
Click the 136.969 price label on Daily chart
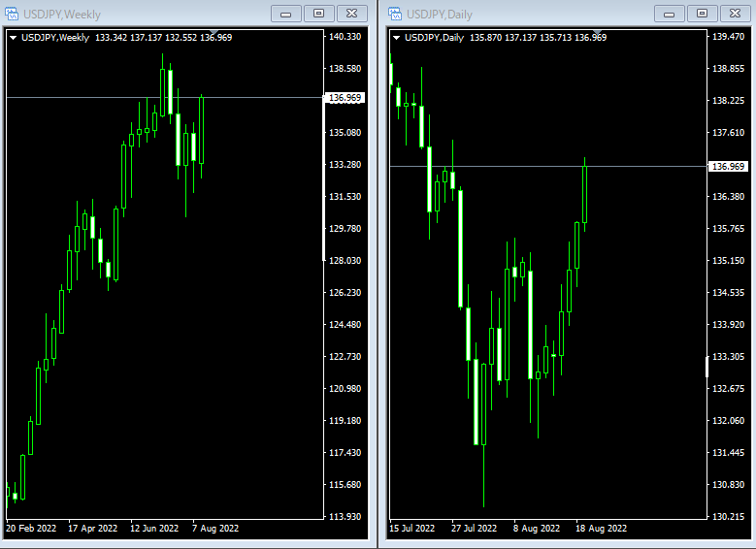click(x=729, y=166)
